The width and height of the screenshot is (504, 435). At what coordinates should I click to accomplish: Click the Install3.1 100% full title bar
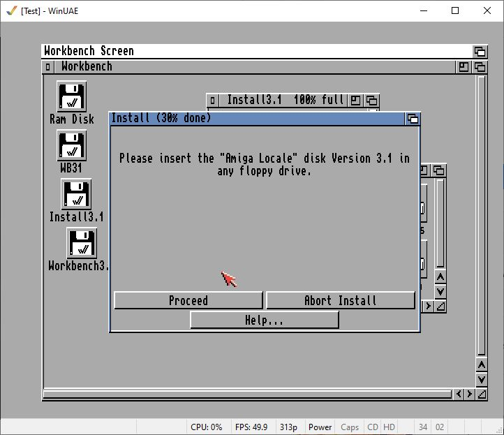pyautogui.click(x=283, y=101)
